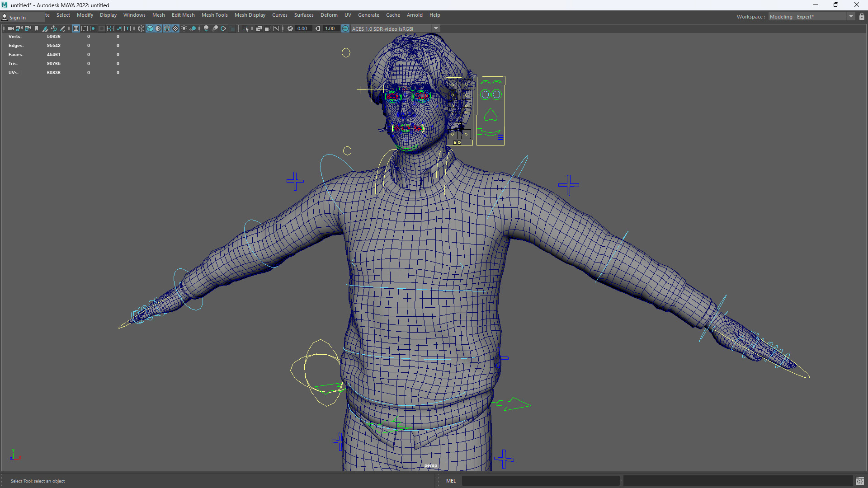Open the Deform menu

329,15
